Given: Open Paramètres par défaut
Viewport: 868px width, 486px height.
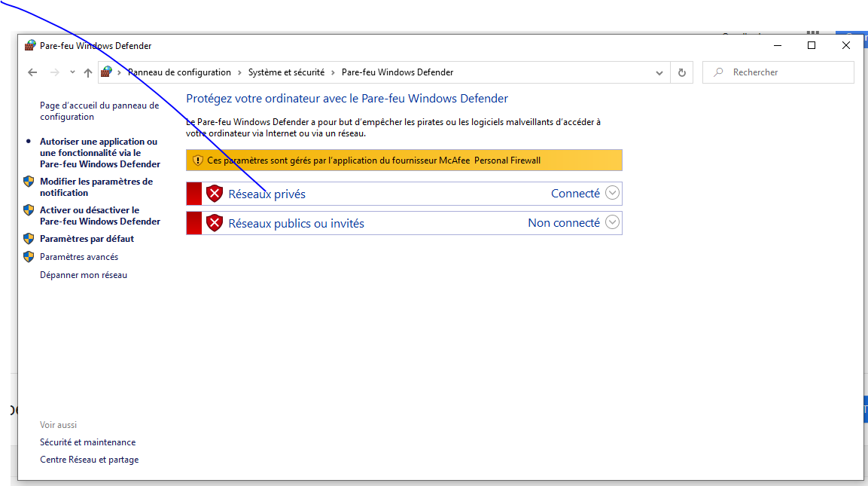Looking at the screenshot, I should (x=87, y=239).
